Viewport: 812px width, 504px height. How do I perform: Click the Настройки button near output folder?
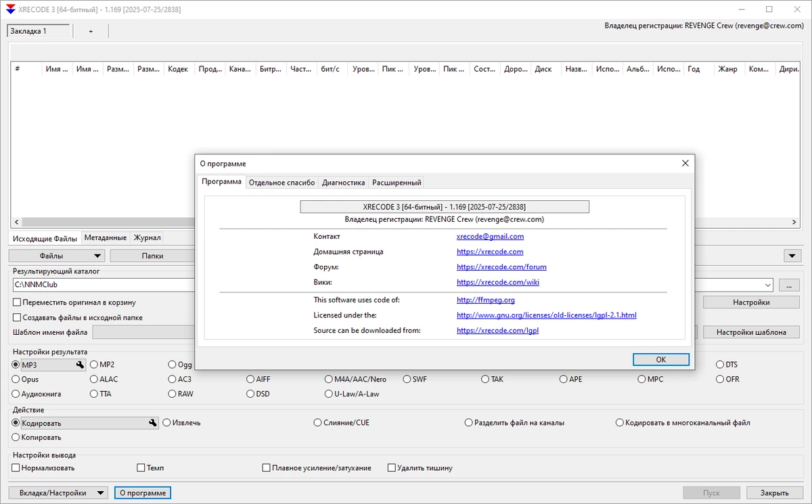(x=751, y=302)
